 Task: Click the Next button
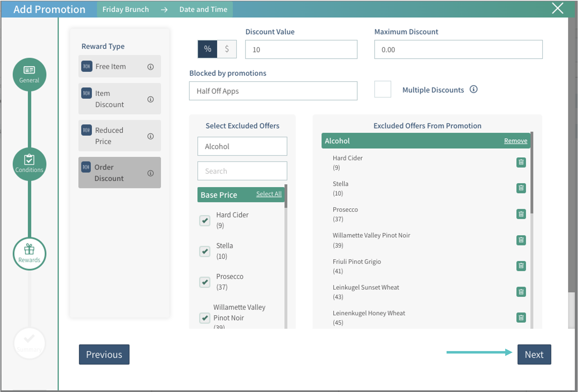coord(534,354)
